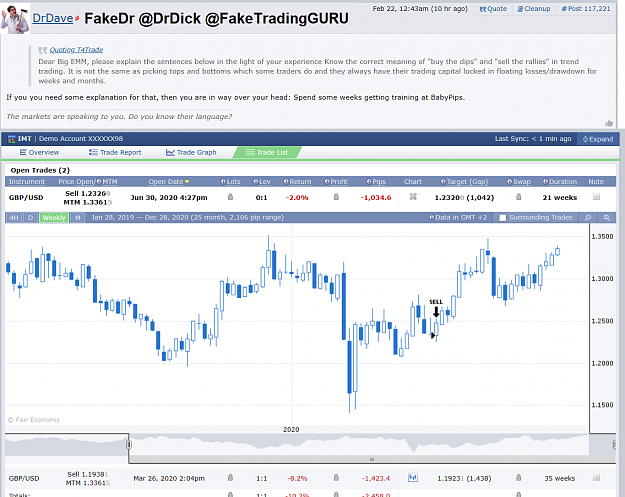
Task: Click swap lock icon in 21 weeks row
Action: pos(519,197)
